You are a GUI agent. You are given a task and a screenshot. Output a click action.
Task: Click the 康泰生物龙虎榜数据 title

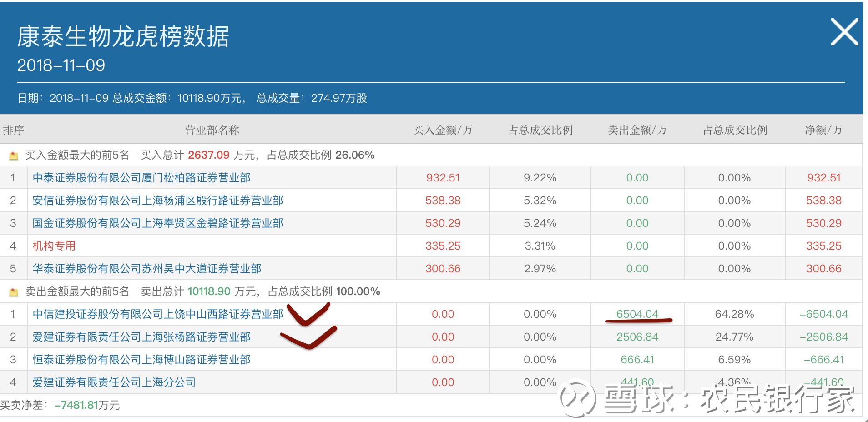pos(123,36)
